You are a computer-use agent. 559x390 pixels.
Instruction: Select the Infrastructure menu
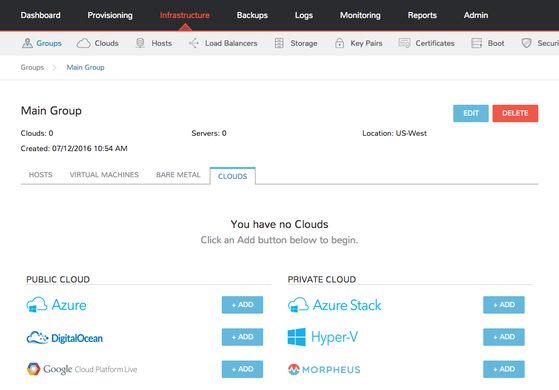(x=185, y=15)
